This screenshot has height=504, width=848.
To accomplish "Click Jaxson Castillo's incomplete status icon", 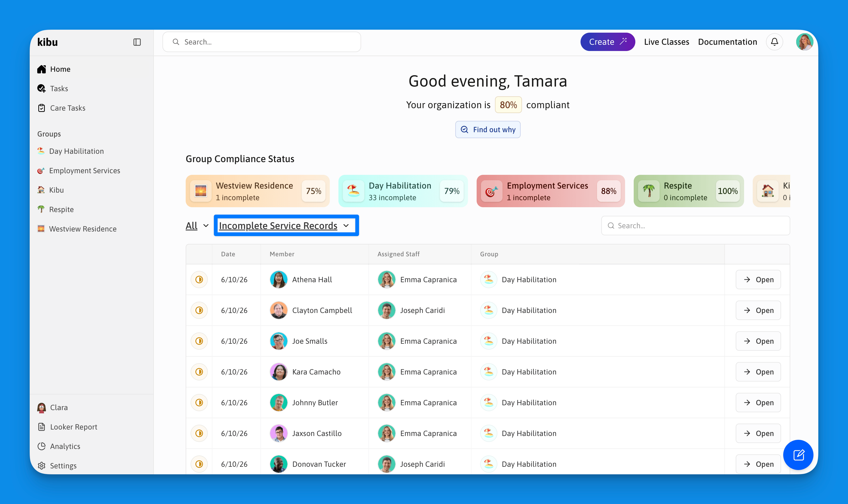I will [199, 433].
